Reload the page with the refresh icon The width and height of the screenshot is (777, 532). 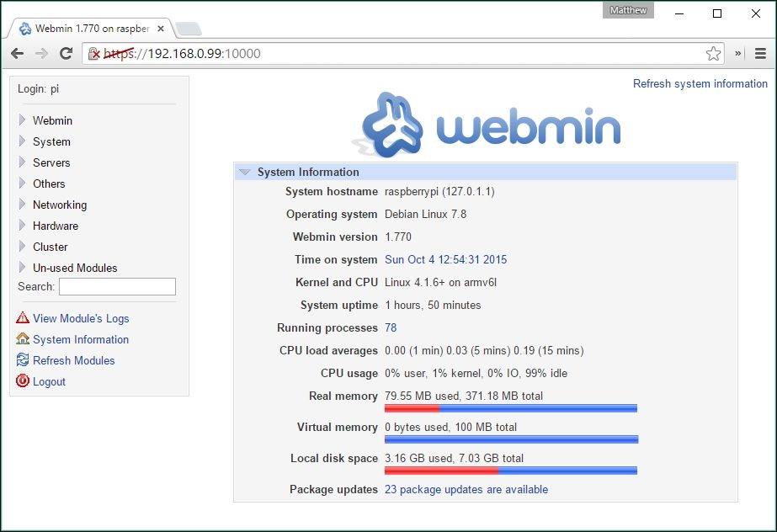(66, 54)
